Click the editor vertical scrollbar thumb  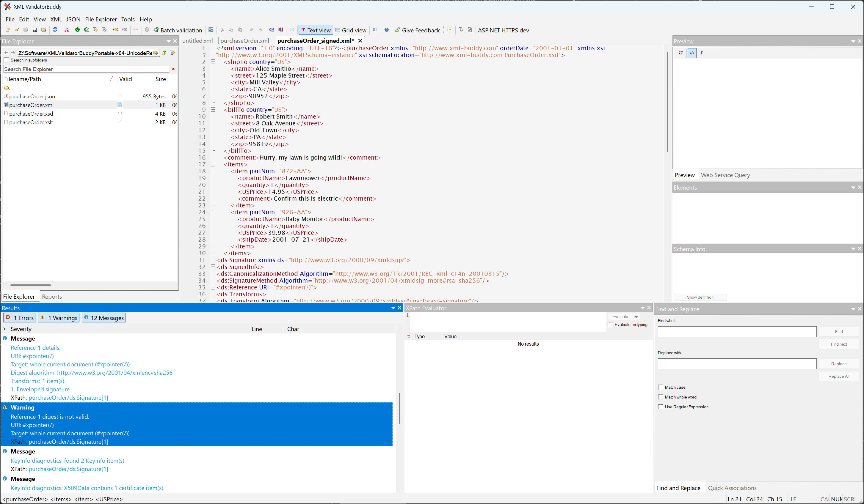(667, 102)
